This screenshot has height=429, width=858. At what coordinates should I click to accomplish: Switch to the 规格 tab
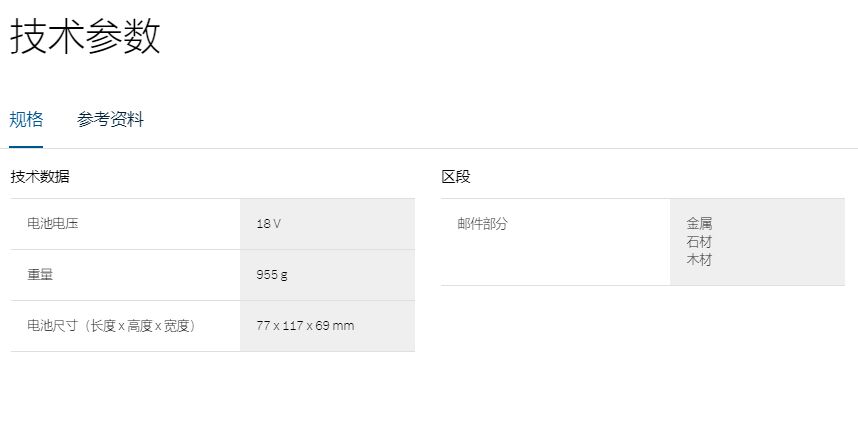[x=26, y=120]
